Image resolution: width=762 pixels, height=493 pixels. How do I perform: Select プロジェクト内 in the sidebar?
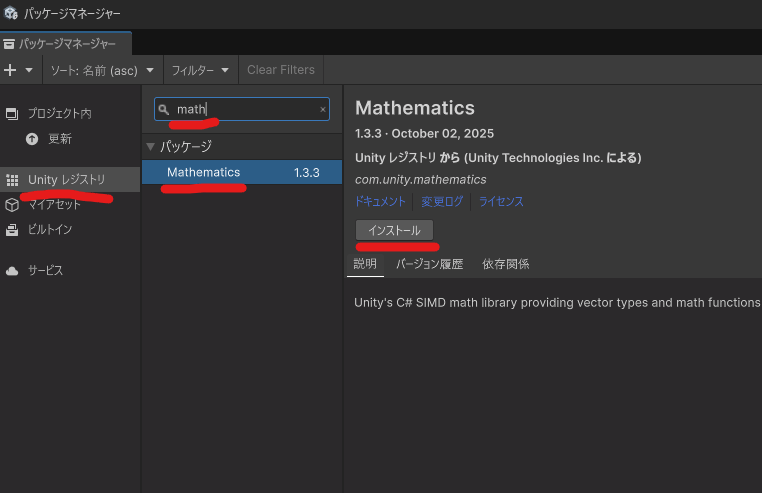click(59, 114)
